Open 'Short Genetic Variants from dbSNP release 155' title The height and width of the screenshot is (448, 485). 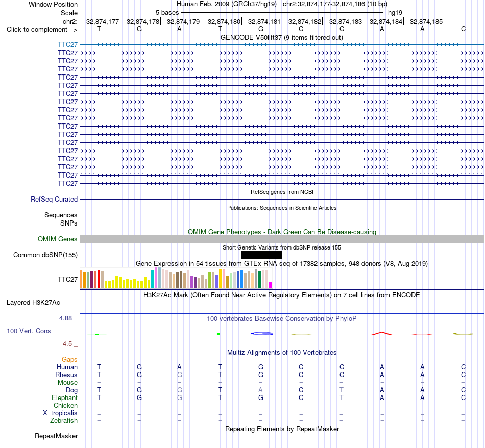(282, 247)
